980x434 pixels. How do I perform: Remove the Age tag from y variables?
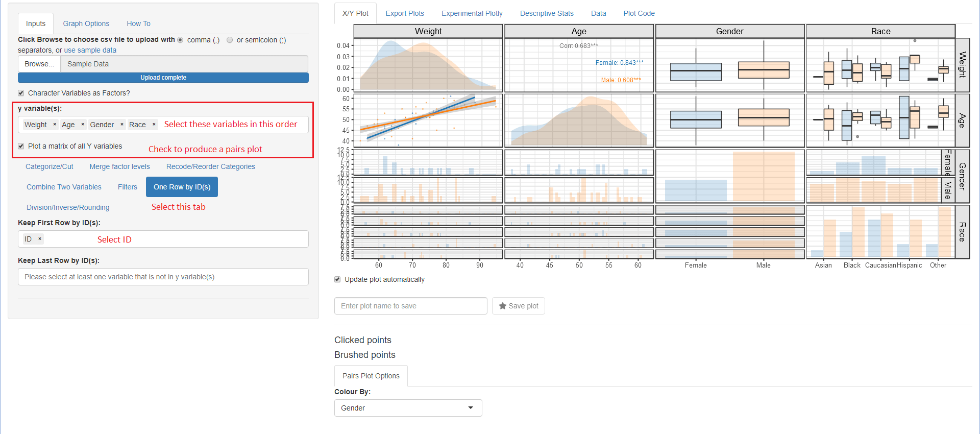83,125
